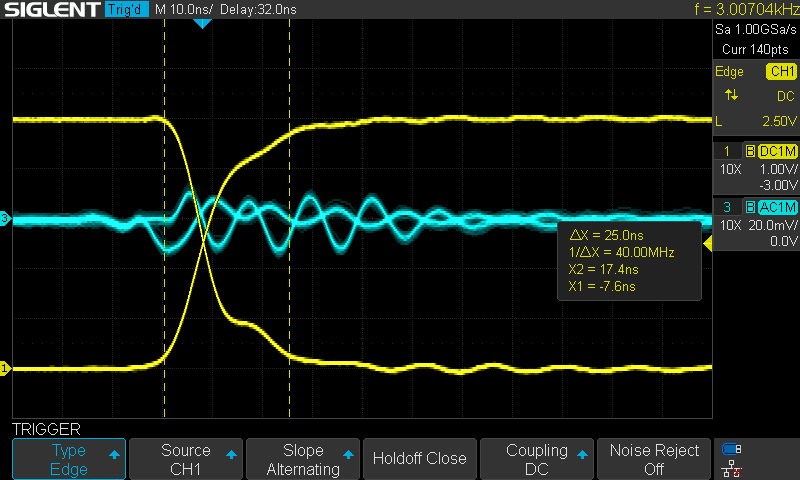Click the yellow trigger level arrow

pos(708,244)
